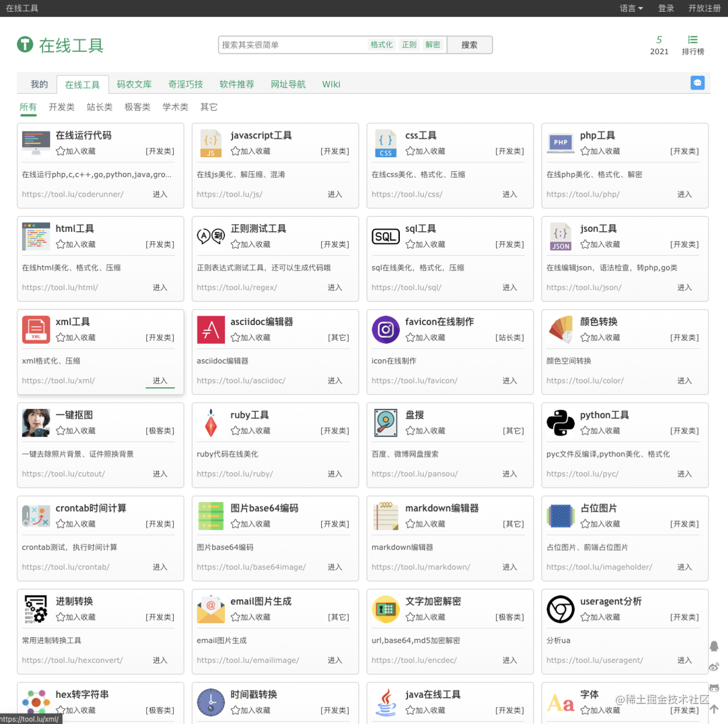Click the 搜索 search button
This screenshot has height=724, width=728.
[469, 45]
